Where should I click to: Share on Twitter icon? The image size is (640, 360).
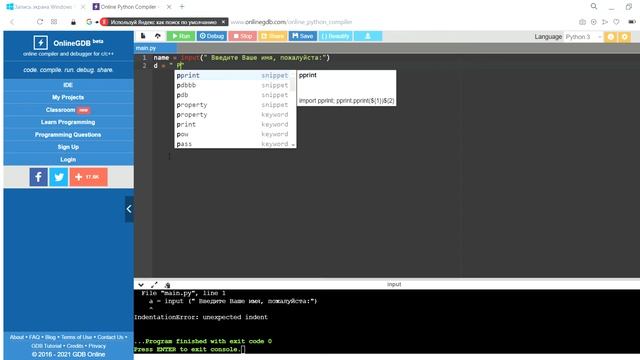(x=58, y=177)
